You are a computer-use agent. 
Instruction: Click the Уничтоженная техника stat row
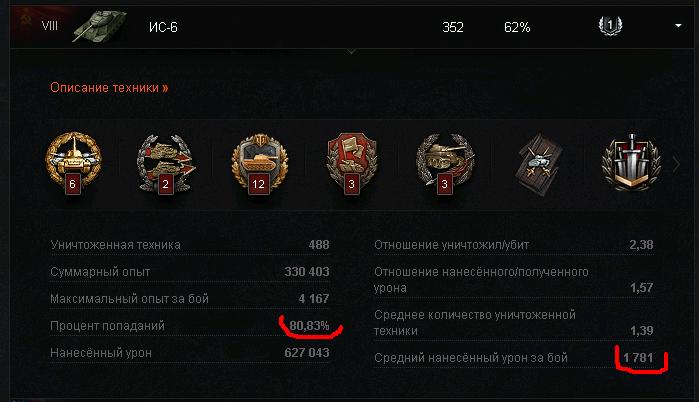click(x=190, y=245)
